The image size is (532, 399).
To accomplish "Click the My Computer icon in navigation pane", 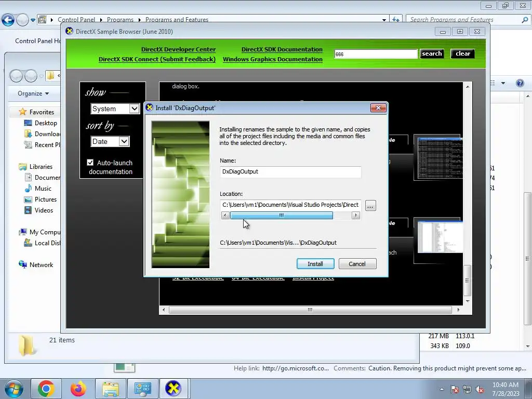I will [23, 232].
